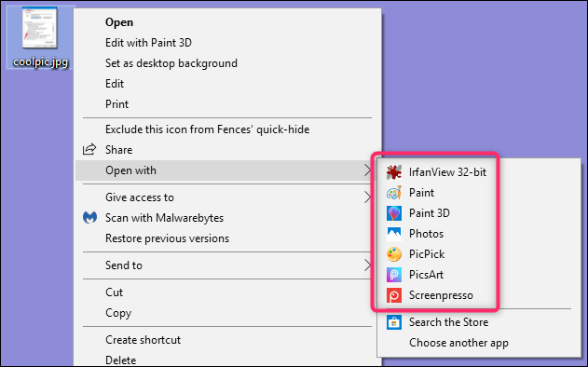Image resolution: width=588 pixels, height=367 pixels.
Task: Click Choose another app
Action: pos(458,343)
